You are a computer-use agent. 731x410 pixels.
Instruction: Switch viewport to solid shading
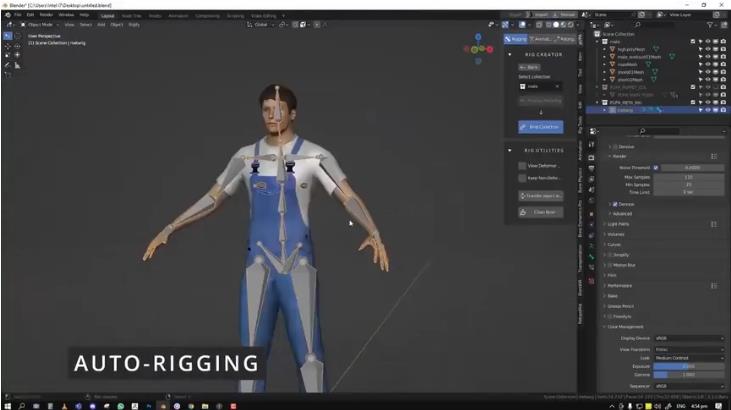[x=556, y=25]
